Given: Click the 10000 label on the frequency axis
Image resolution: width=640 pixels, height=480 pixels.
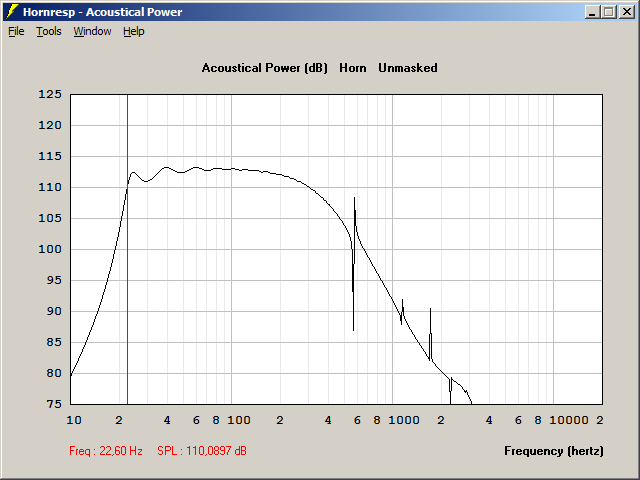Looking at the screenshot, I should click(571, 421).
